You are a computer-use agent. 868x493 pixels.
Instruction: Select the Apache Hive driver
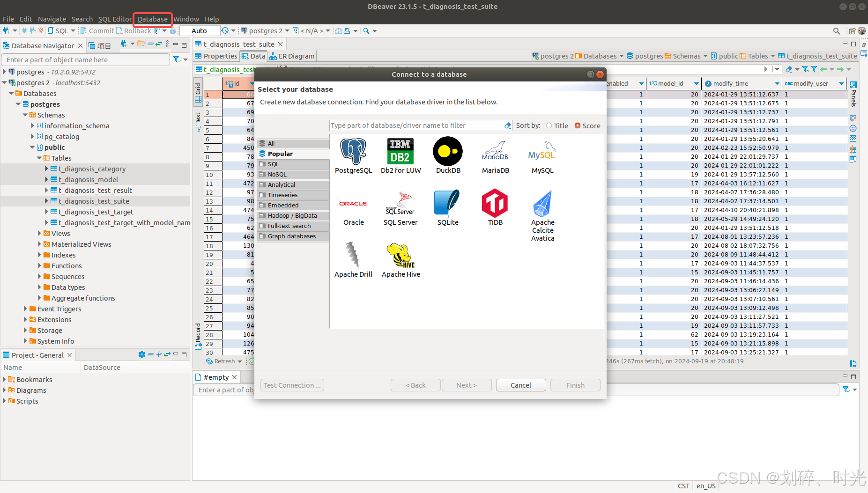pyautogui.click(x=401, y=260)
